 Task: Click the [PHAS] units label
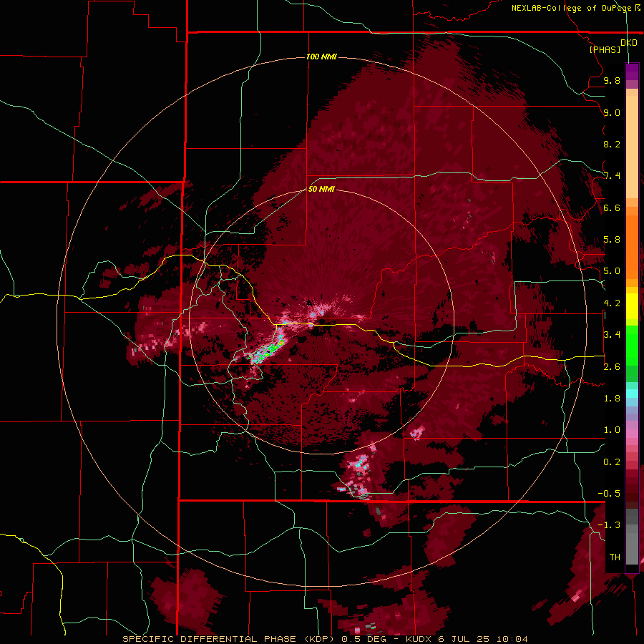pyautogui.click(x=605, y=49)
